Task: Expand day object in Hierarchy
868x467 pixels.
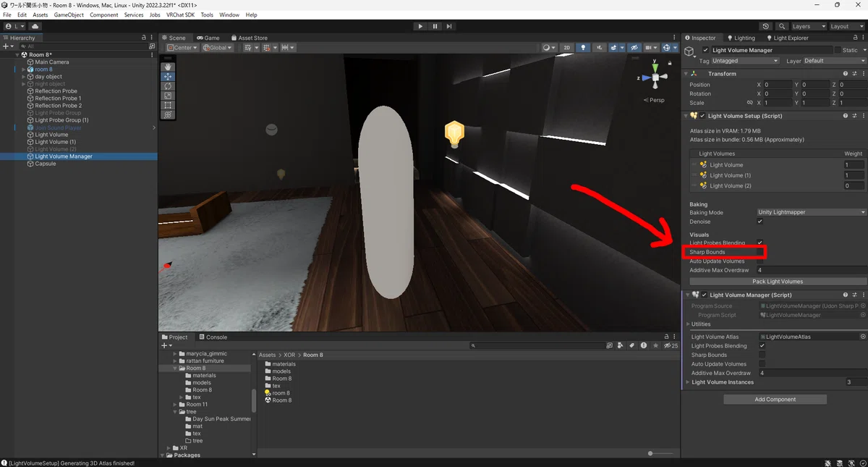Action: pos(24,77)
